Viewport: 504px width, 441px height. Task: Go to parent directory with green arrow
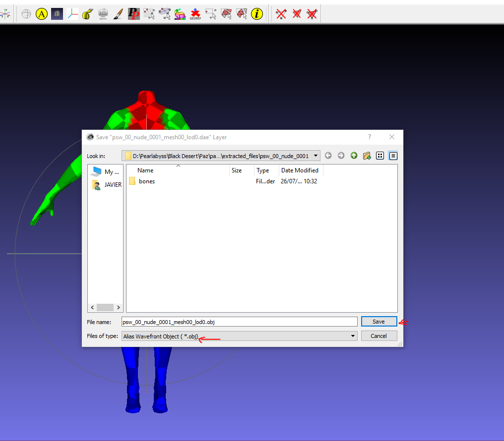pos(354,156)
